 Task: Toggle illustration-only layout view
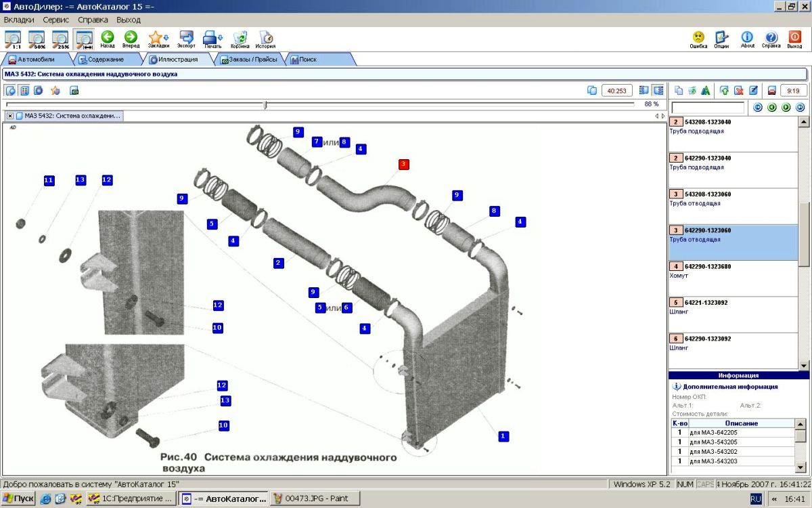point(644,90)
